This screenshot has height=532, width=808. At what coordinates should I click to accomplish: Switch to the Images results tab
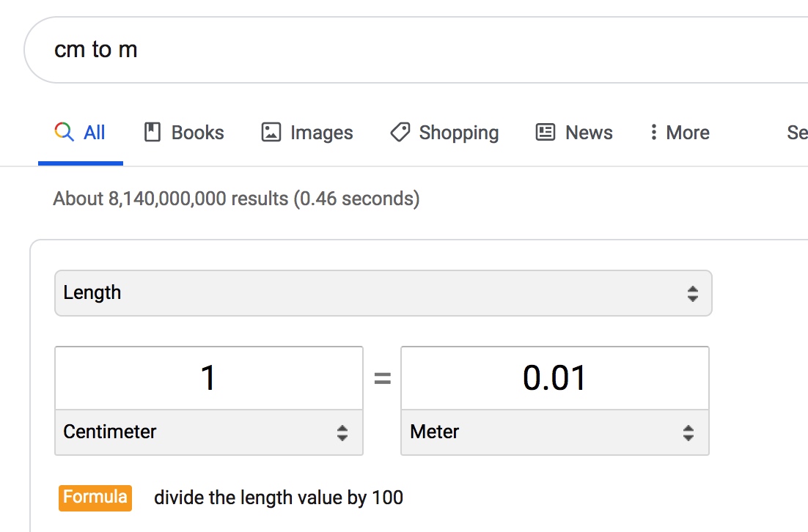pos(321,133)
